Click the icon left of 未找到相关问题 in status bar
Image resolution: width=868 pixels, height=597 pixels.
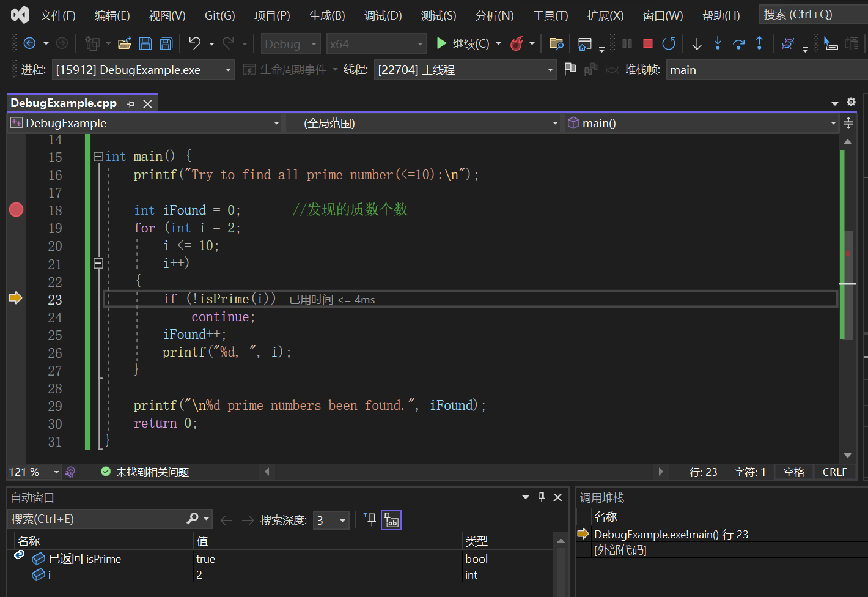70,472
